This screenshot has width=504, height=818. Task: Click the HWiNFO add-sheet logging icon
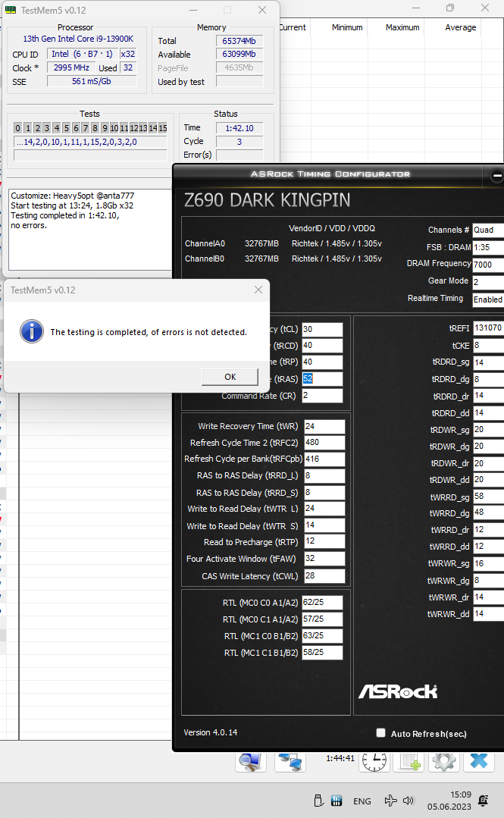(409, 762)
